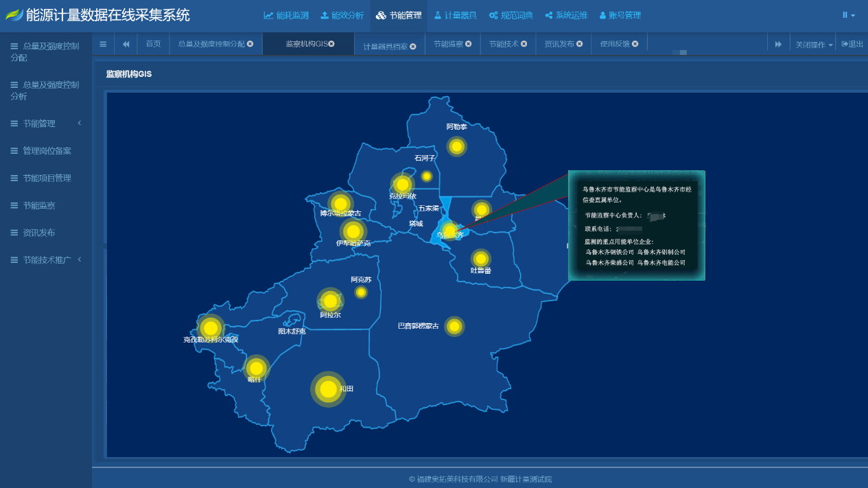Open the 关闭操作 dropdown
This screenshot has height=488, width=868.
pyautogui.click(x=814, y=45)
